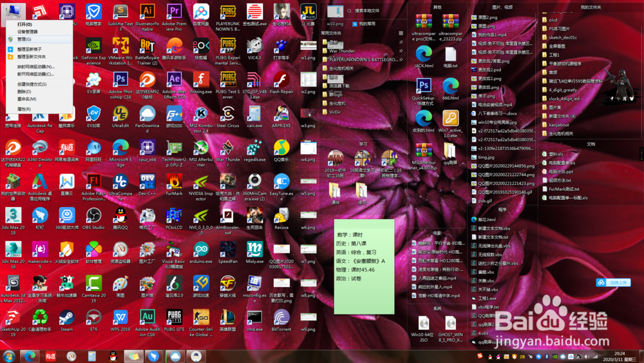Click 设备管理器 in the context menu
Image resolution: width=644 pixels, height=363 pixels.
point(39,32)
